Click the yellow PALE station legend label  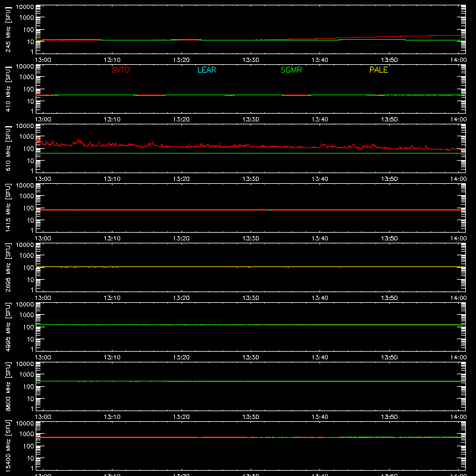[378, 70]
